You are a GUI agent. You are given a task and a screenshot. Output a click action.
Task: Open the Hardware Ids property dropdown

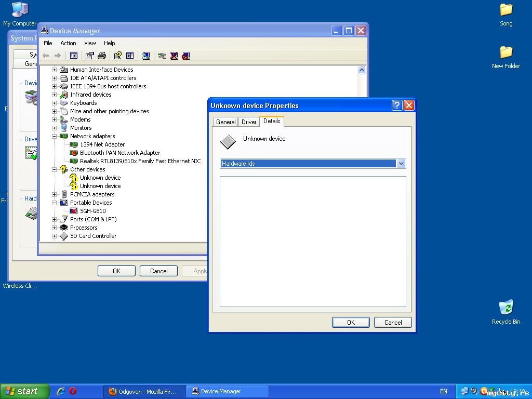coord(401,164)
